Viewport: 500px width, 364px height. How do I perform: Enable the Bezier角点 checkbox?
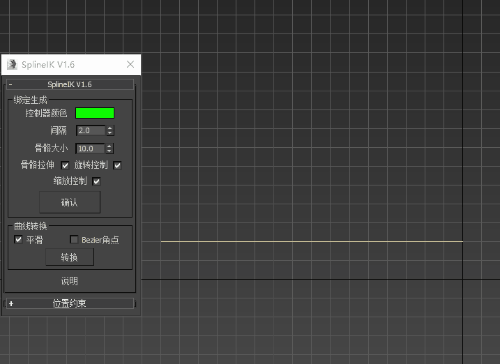74,239
